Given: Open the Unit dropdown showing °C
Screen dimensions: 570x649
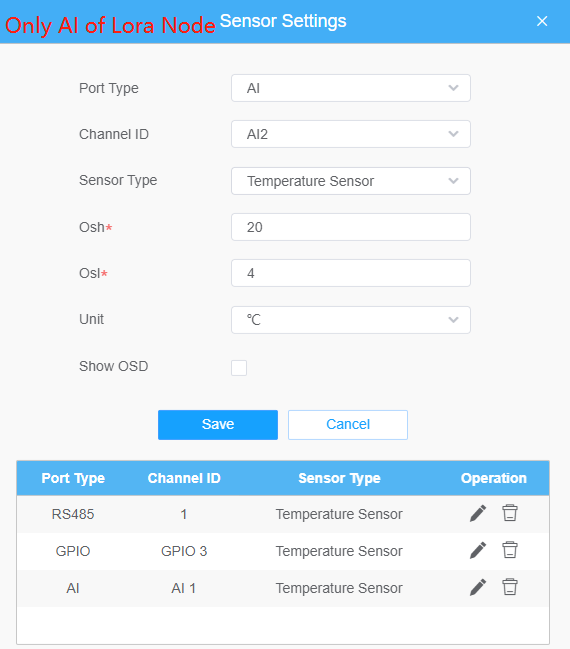Looking at the screenshot, I should point(351,320).
